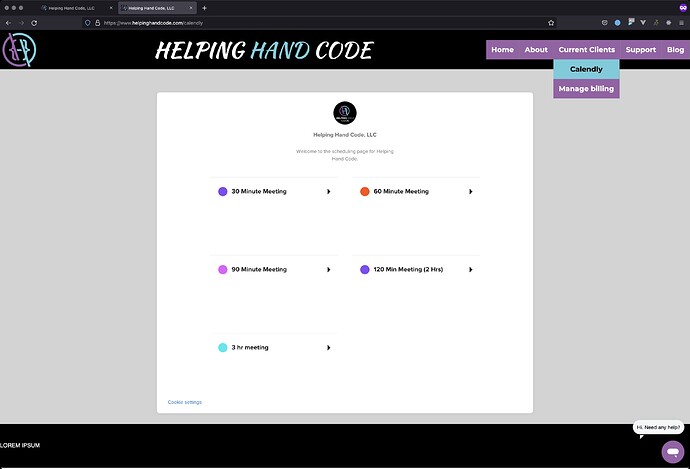
Task: Click the orange dot for 60 Minute Meeting
Action: 365,191
